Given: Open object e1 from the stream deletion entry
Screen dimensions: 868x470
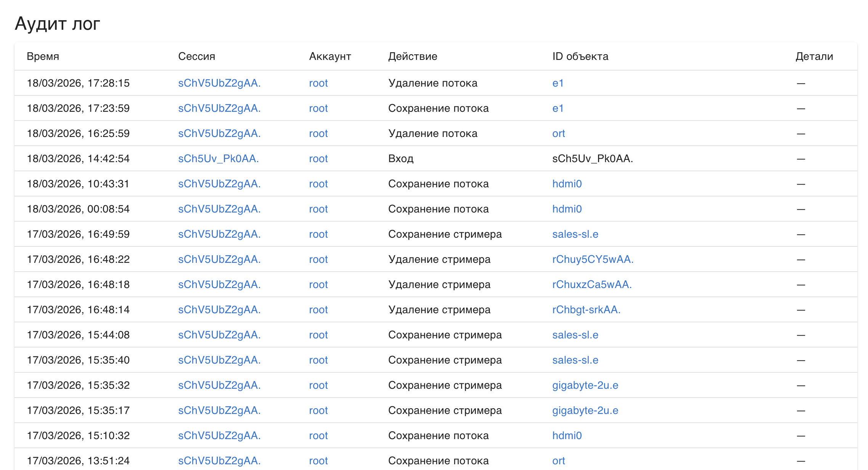Looking at the screenshot, I should [558, 83].
